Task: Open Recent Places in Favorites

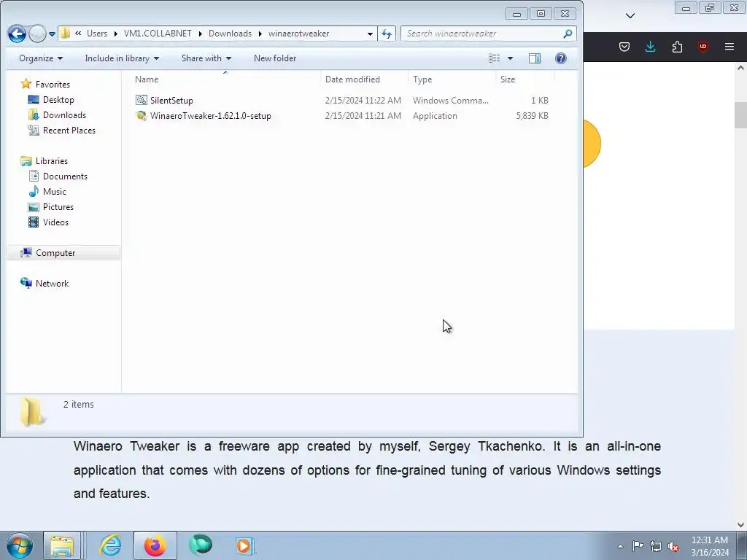Action: 69,130
